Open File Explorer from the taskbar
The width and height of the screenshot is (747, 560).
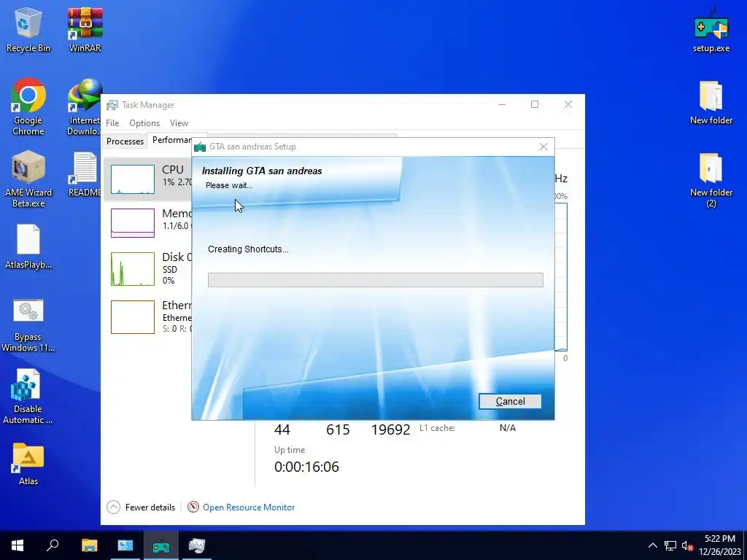pyautogui.click(x=89, y=545)
